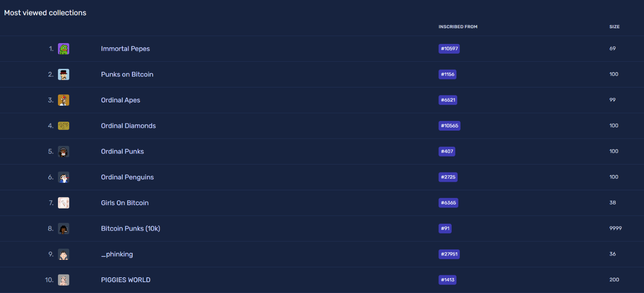Open inscription badge #2725
This screenshot has width=644, height=293.
point(448,177)
